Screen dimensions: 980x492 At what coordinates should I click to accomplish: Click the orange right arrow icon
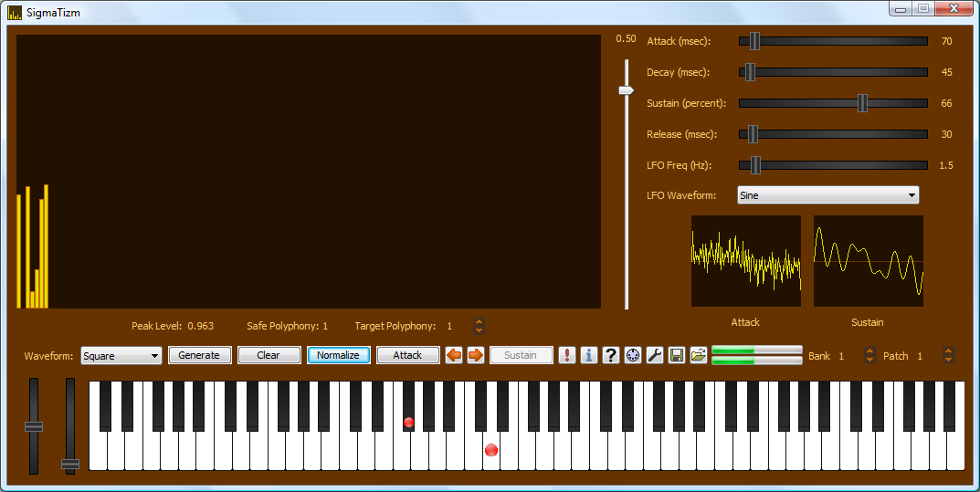click(476, 355)
